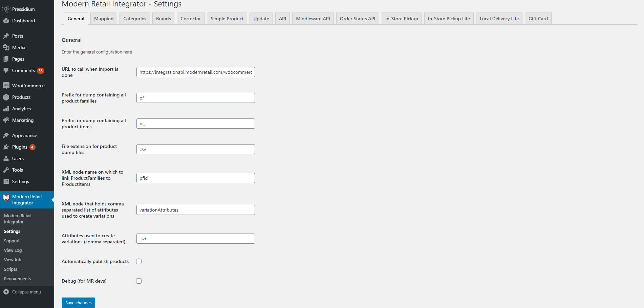Click the variationAttributes input field
The height and width of the screenshot is (308, 644).
point(196,210)
